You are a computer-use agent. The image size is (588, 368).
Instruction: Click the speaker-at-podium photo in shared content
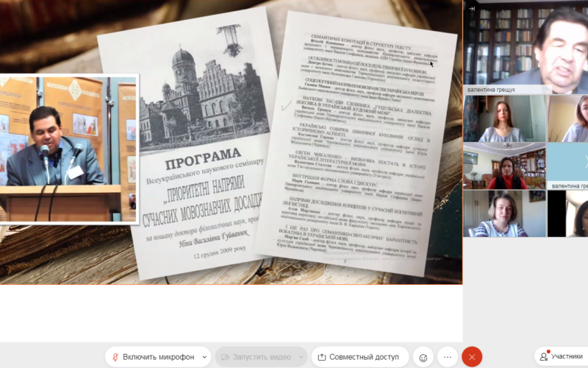click(x=69, y=148)
